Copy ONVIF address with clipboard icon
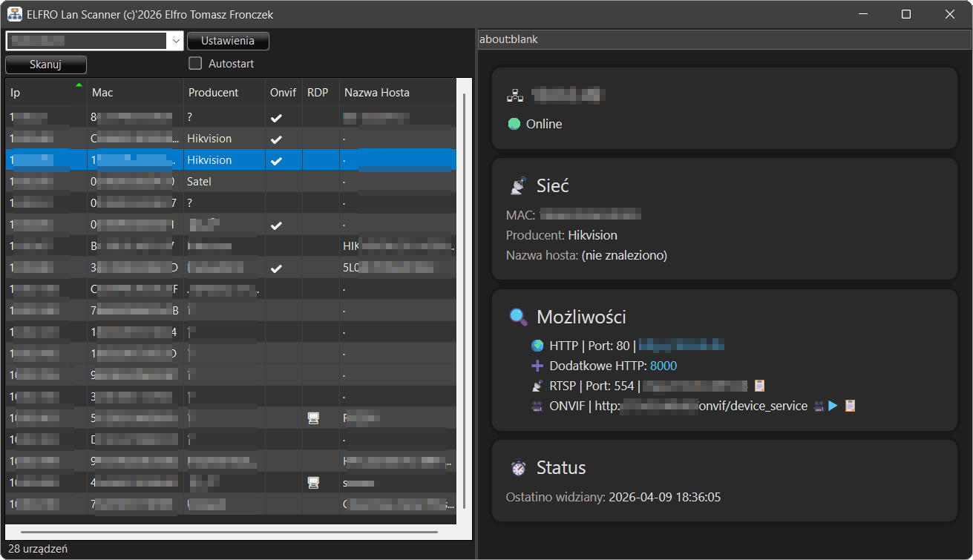Viewport: 973px width, 560px height. coord(850,406)
